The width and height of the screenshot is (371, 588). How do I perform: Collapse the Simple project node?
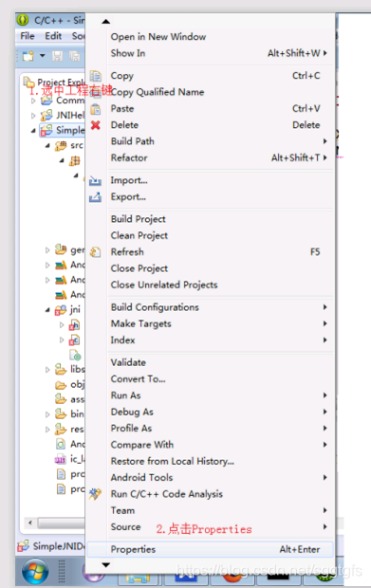pyautogui.click(x=33, y=131)
